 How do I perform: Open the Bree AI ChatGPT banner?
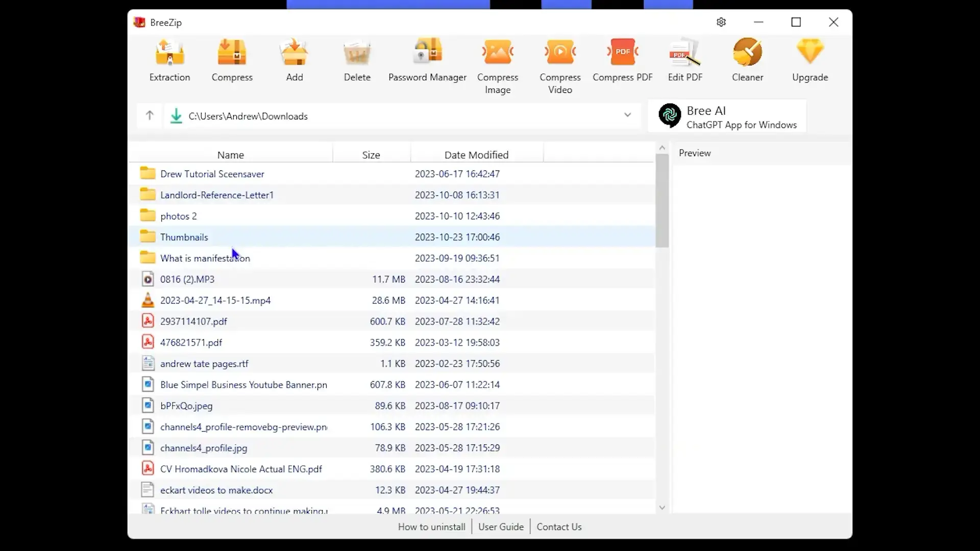click(727, 116)
